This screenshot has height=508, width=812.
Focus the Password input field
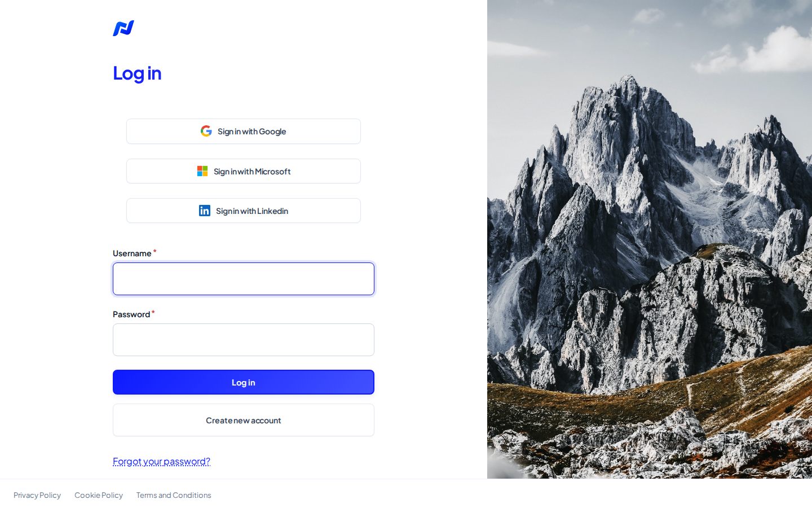[244, 340]
